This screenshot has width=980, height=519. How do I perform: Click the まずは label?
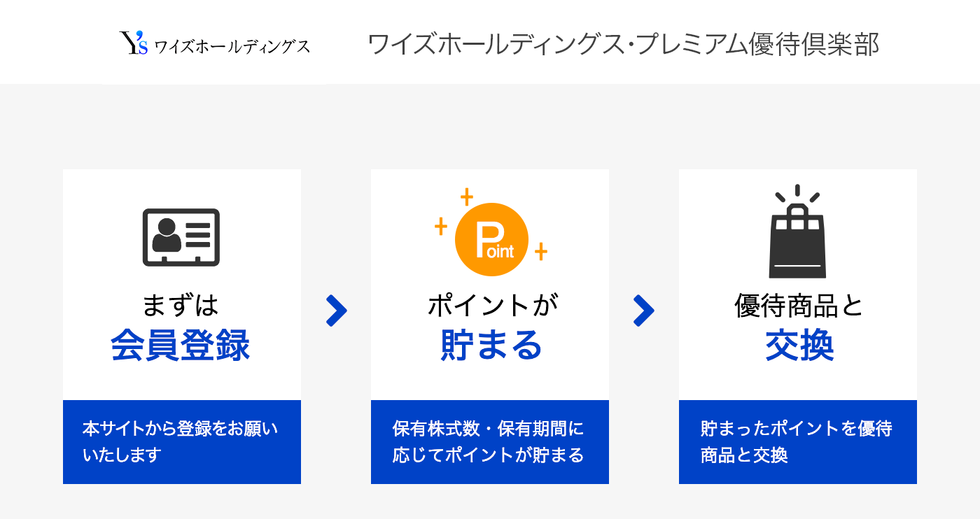[181, 305]
